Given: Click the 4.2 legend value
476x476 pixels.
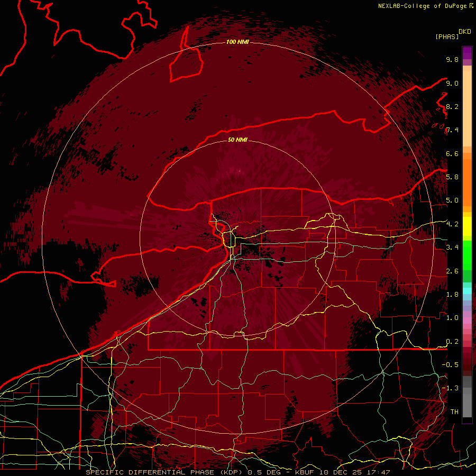Looking at the screenshot, I should coord(452,224).
